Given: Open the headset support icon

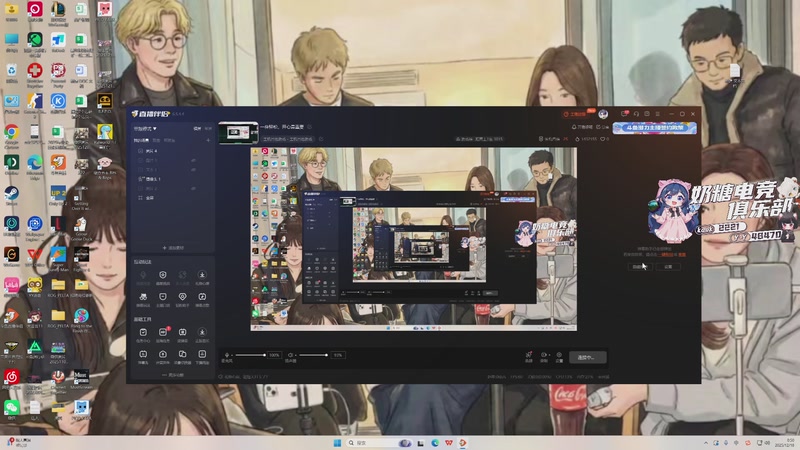Looking at the screenshot, I should click(636, 114).
